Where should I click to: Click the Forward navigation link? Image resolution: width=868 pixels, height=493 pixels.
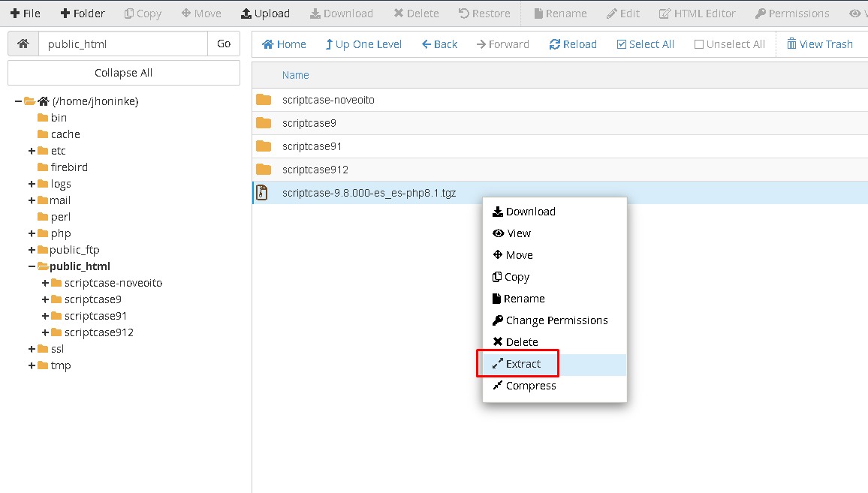(x=502, y=44)
